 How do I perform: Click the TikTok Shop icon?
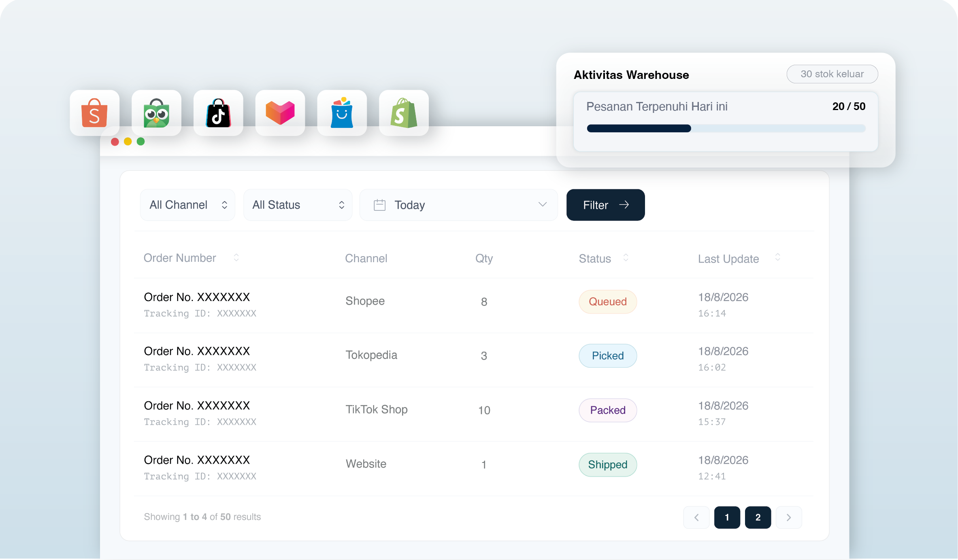218,113
